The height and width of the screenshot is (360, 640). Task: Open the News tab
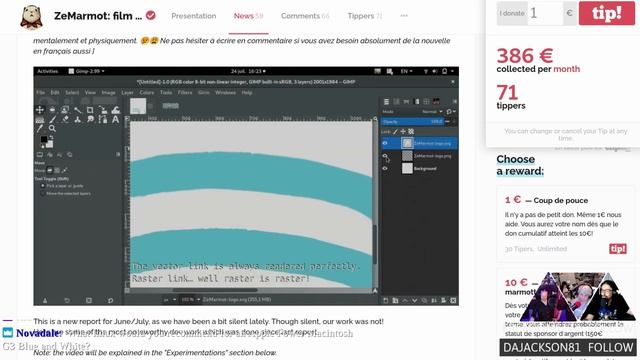[x=248, y=16]
